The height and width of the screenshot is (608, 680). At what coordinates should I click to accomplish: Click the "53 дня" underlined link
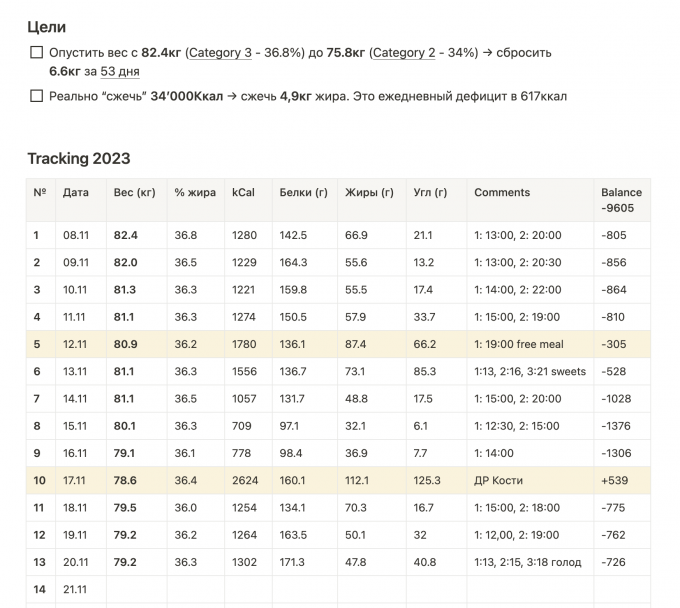click(x=120, y=71)
